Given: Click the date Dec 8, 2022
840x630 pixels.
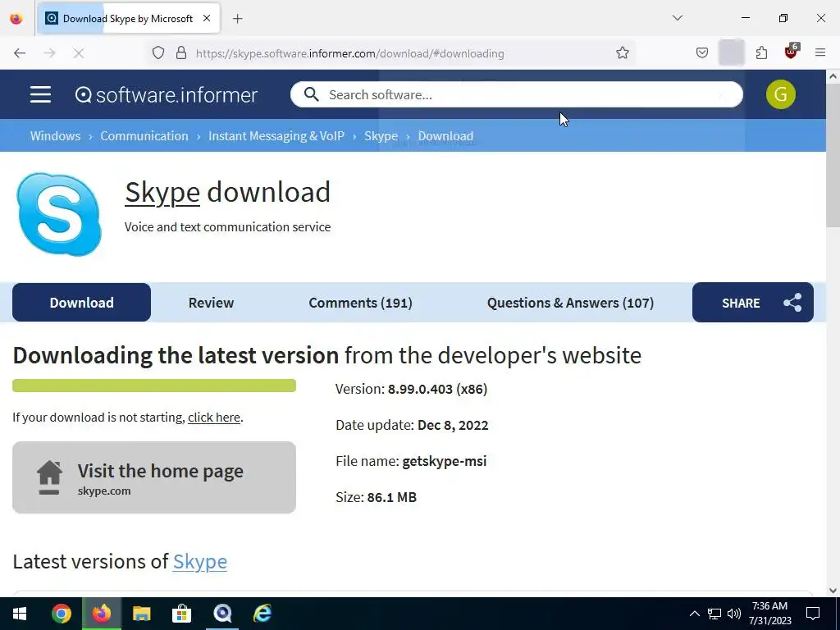Looking at the screenshot, I should 453,426.
